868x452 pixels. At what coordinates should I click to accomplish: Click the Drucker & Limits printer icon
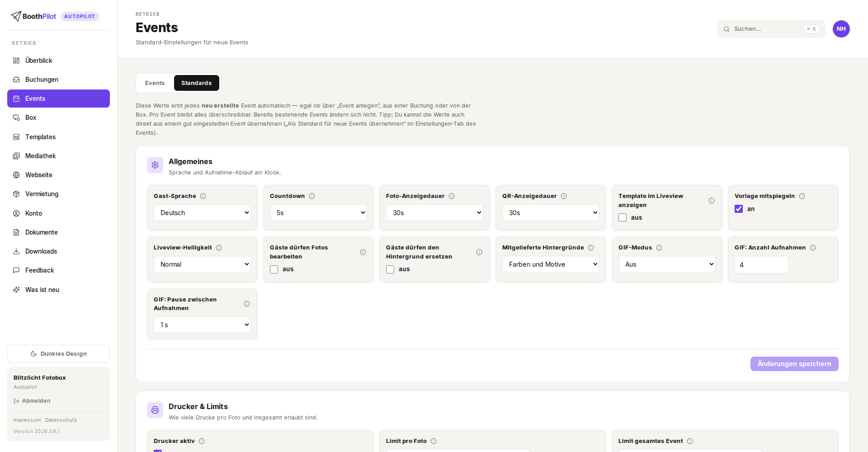[x=155, y=410]
